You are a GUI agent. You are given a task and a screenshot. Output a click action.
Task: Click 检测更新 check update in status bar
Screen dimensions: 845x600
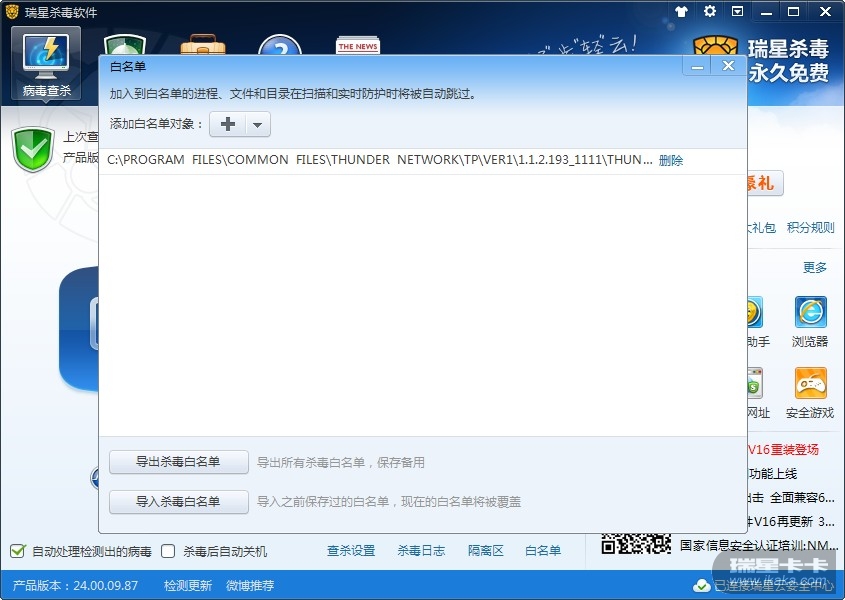click(188, 585)
